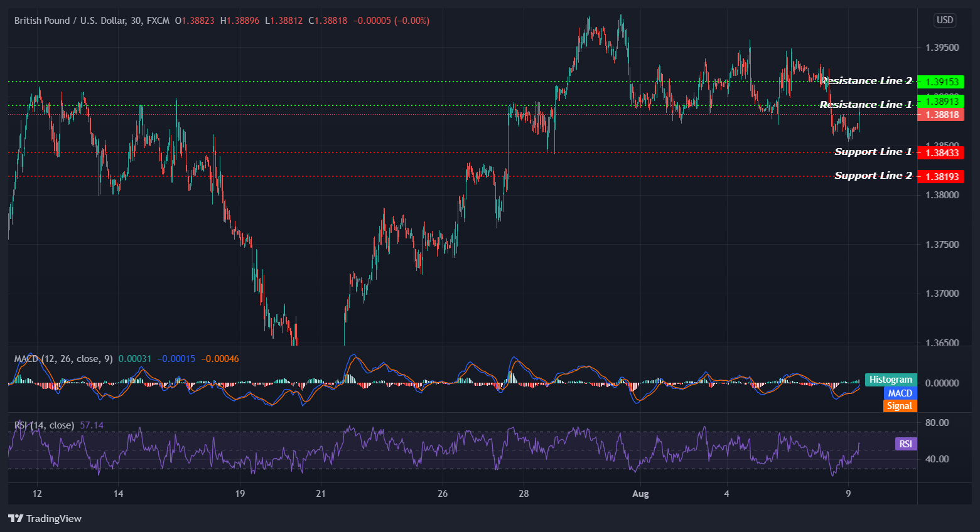
Task: Select the blue MACD line legend badge
Action: click(x=900, y=393)
